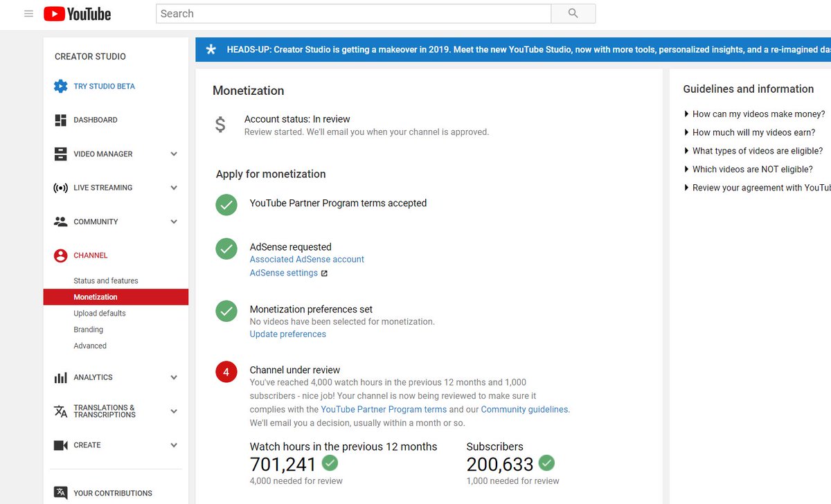Click the 701,241 watch hours value
Screen dimensions: 831x504
(283, 464)
